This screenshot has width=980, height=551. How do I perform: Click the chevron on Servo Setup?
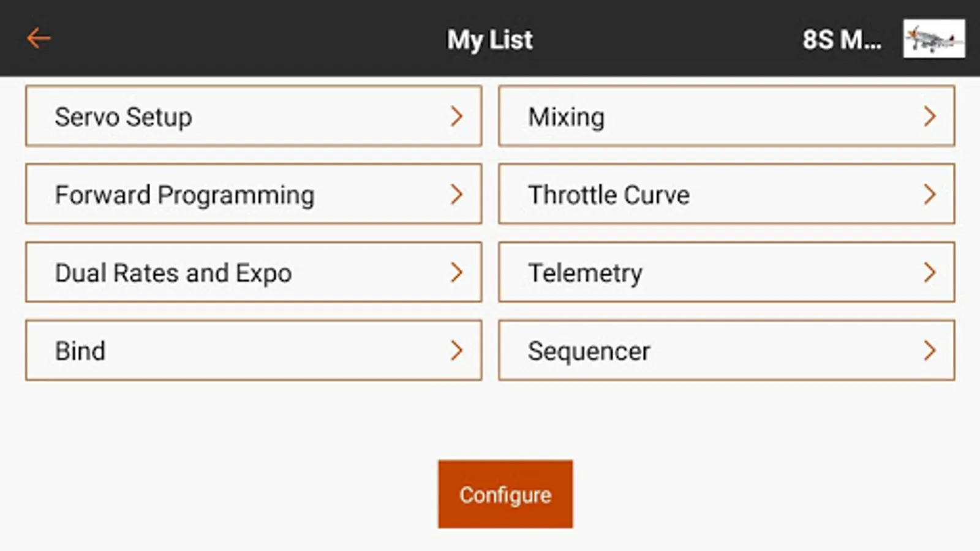[x=456, y=116]
